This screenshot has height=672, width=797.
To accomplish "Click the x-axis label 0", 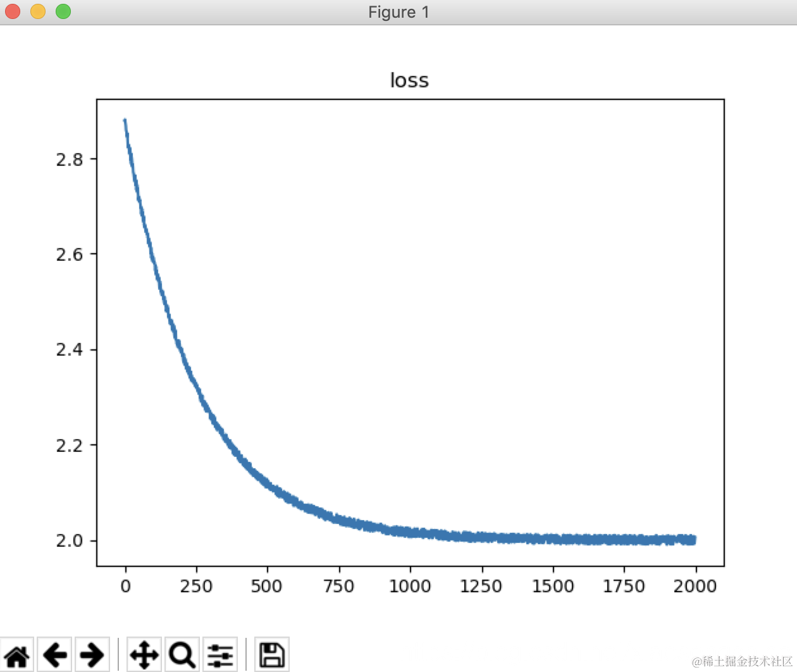I will (x=125, y=586).
